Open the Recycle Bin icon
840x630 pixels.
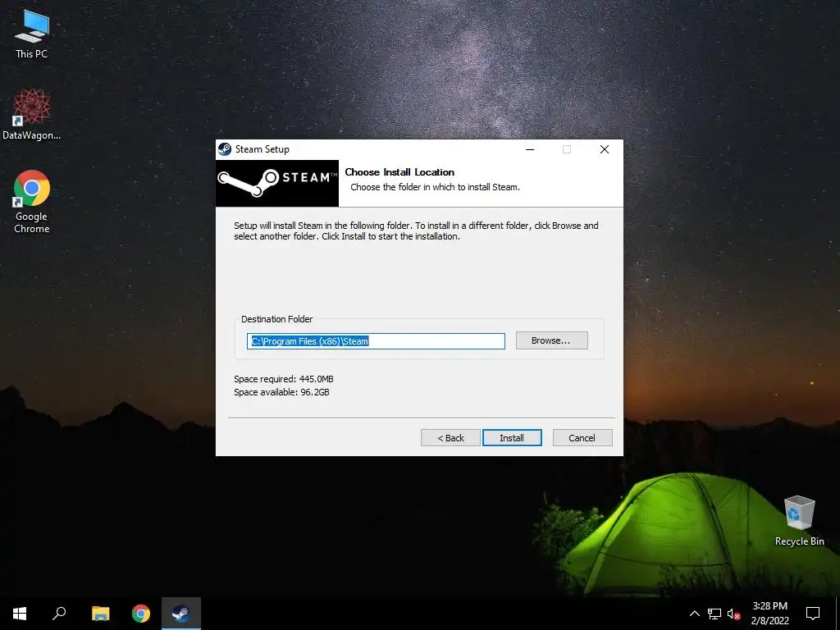(799, 520)
